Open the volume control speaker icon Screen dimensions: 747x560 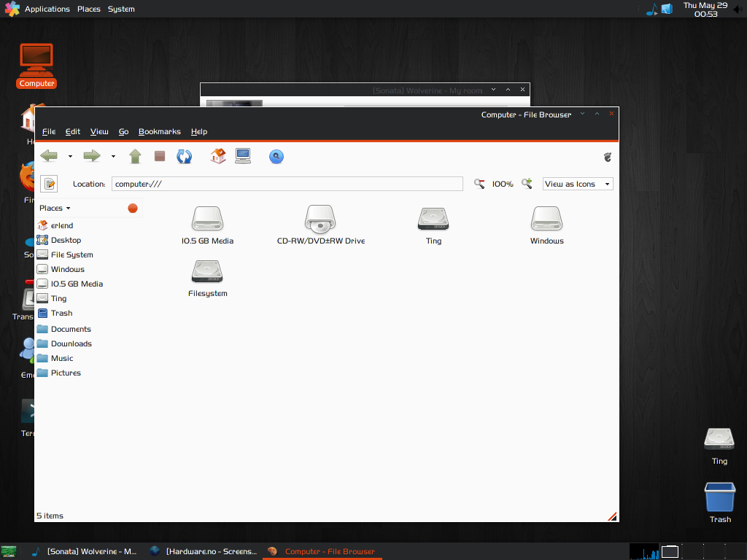738,9
